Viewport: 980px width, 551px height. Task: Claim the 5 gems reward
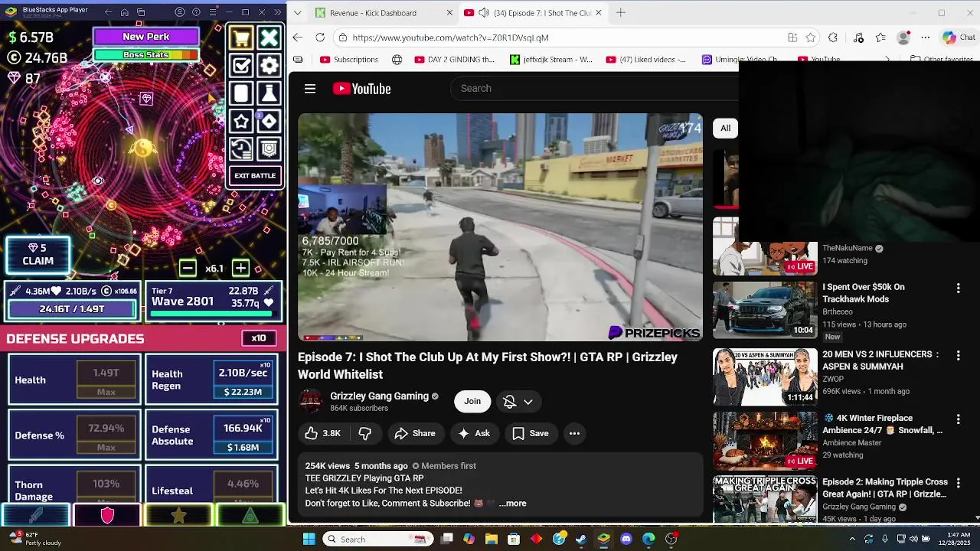pos(38,255)
